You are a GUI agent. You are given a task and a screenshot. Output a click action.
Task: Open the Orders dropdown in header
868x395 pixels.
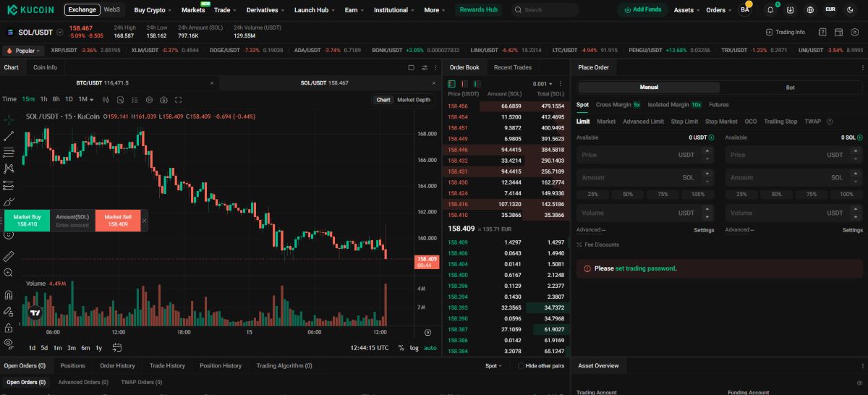tap(718, 10)
